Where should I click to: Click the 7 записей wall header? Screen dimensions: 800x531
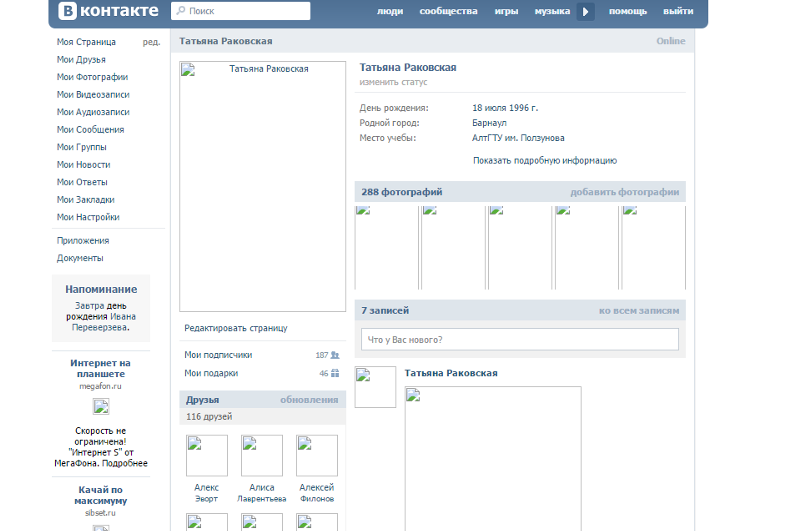[x=385, y=311]
